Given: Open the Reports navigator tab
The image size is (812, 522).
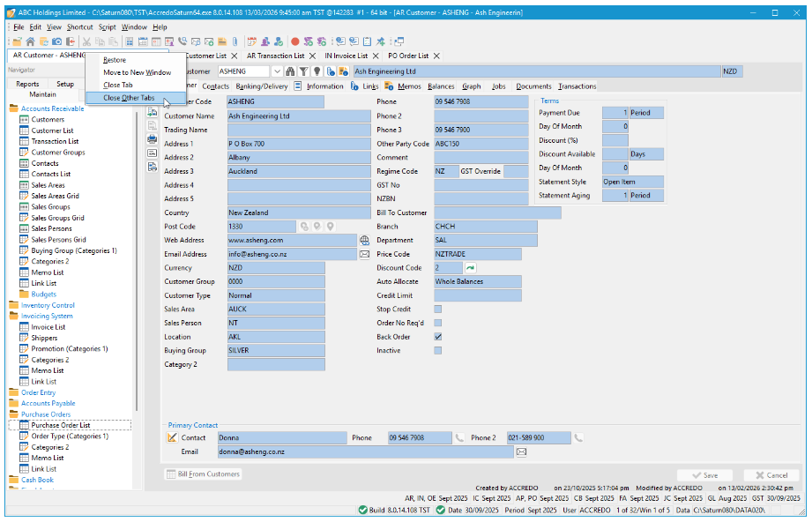Looking at the screenshot, I should point(27,84).
